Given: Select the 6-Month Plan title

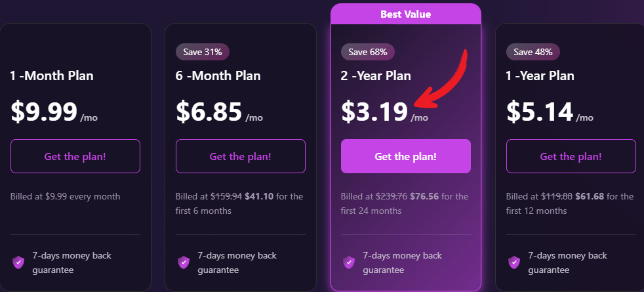Looking at the screenshot, I should 218,76.
